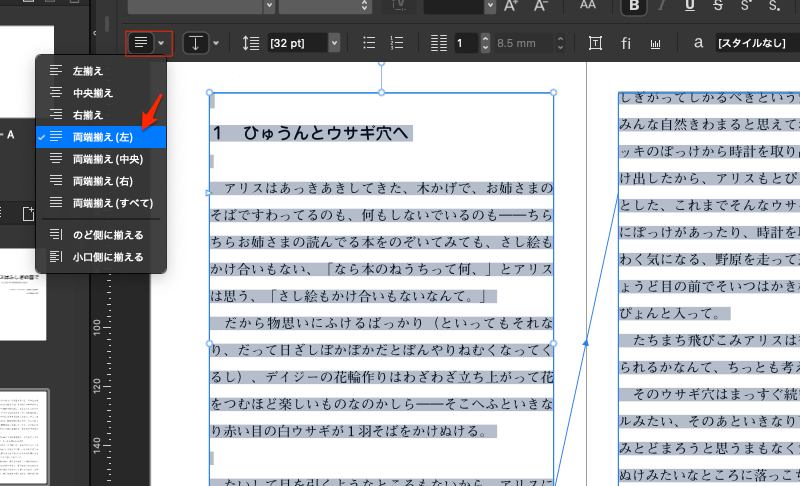Toggle Underline formatting button
The image size is (800, 486).
tap(691, 6)
